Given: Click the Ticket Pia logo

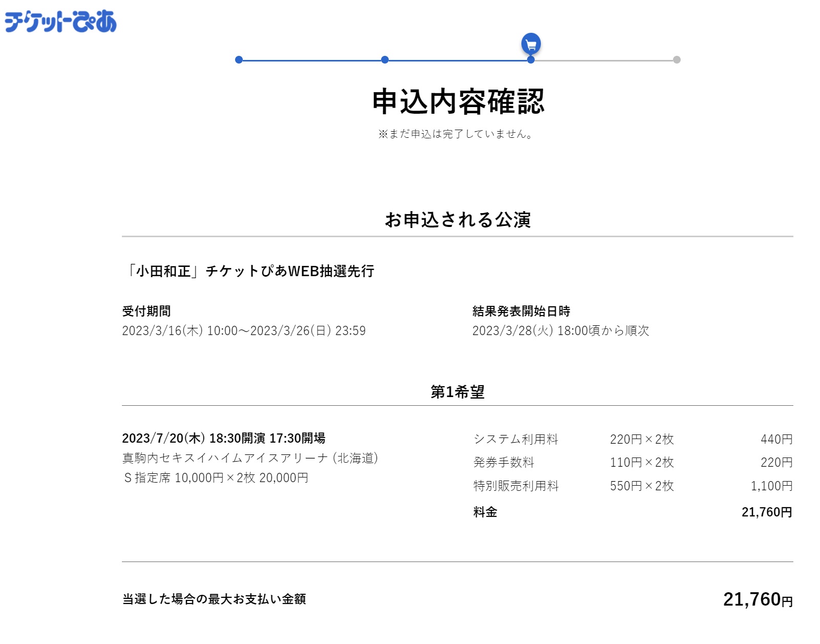Looking at the screenshot, I should pyautogui.click(x=60, y=22).
